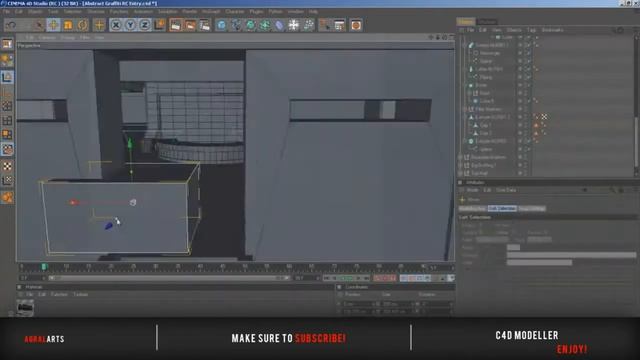Screen dimensions: 640x360
Task: Activate the Rotate tool icon
Action: [x=82, y=25]
